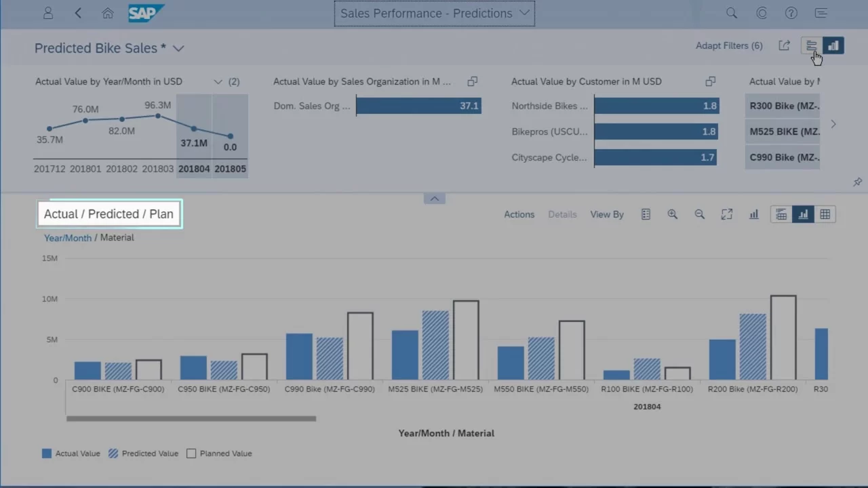Enter full screen mode for chart
The height and width of the screenshot is (488, 868).
pyautogui.click(x=726, y=214)
